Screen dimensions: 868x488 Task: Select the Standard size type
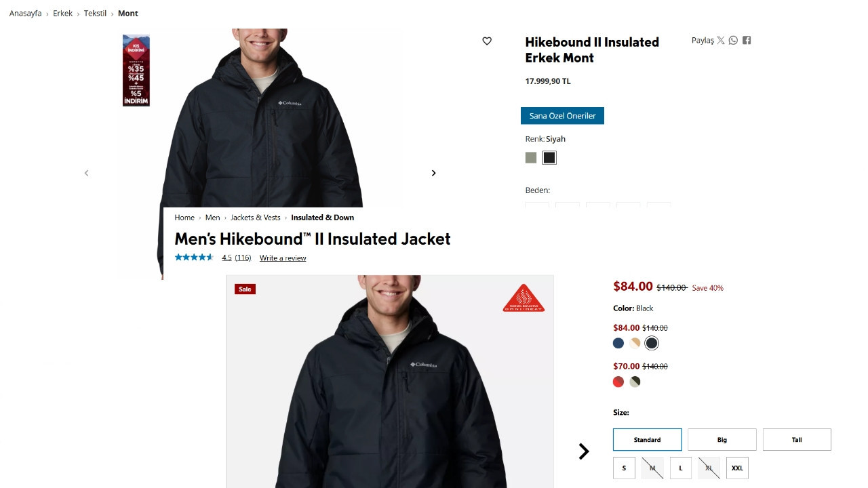[x=648, y=439]
